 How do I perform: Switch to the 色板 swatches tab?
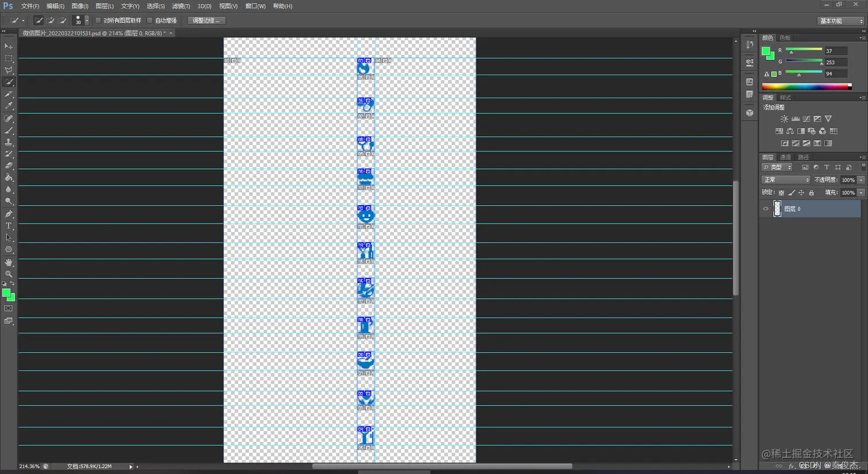785,37
